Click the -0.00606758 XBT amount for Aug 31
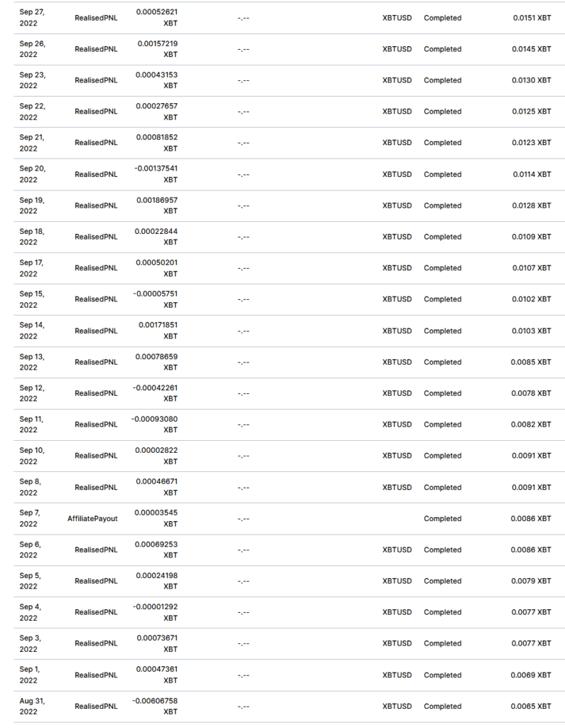Viewport: 565px width, 728px height. [x=155, y=706]
